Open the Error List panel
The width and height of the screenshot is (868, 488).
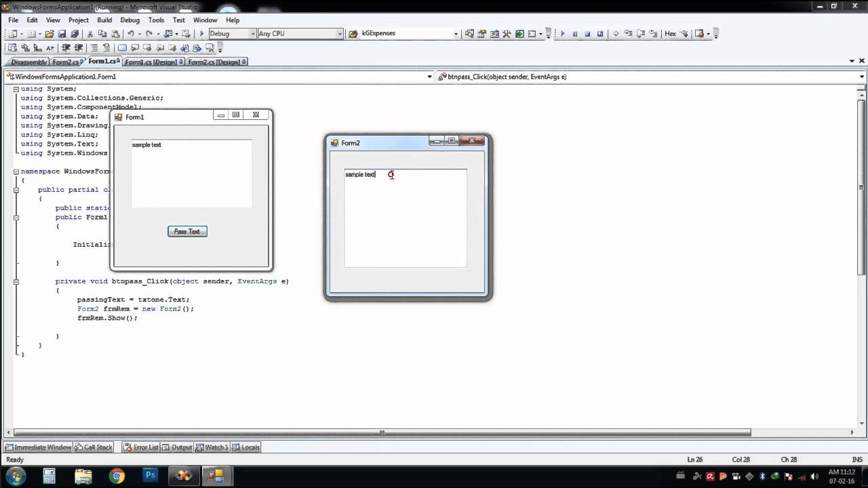[x=142, y=447]
